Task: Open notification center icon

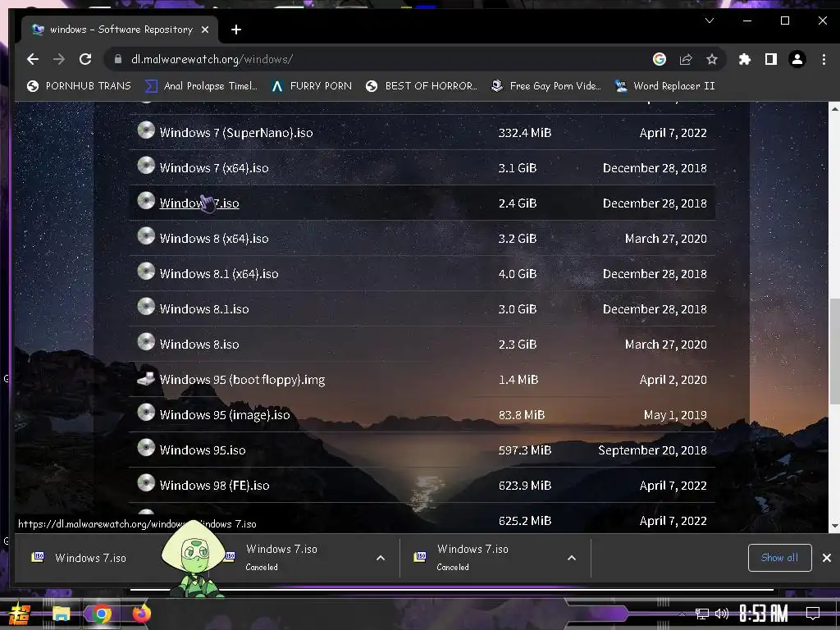Action: (813, 614)
